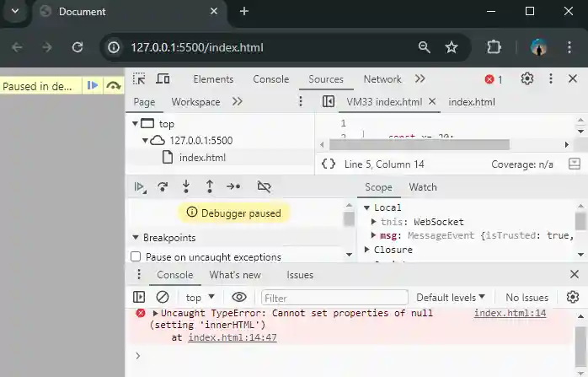Open Console settings gear
The image size is (588, 377).
pyautogui.click(x=573, y=297)
